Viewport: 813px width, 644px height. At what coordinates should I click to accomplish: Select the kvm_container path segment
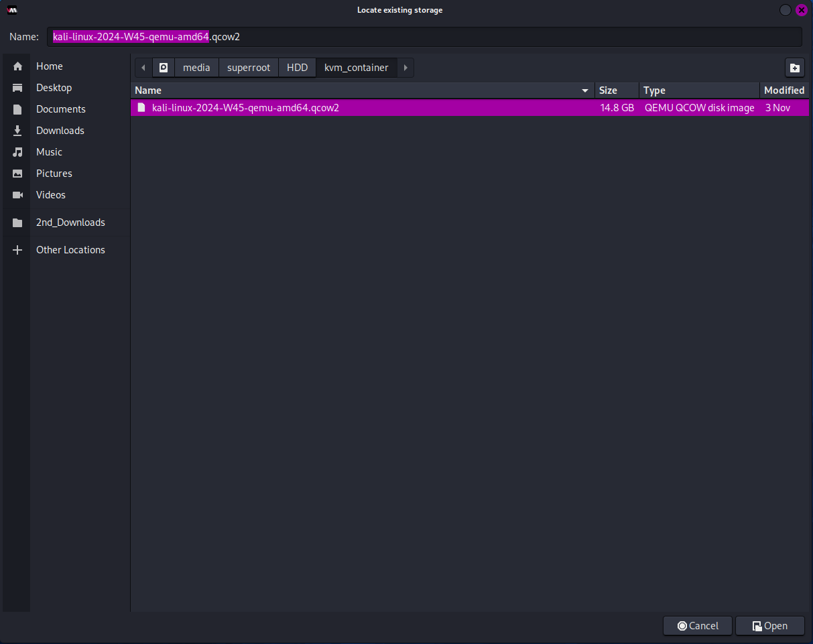point(357,68)
